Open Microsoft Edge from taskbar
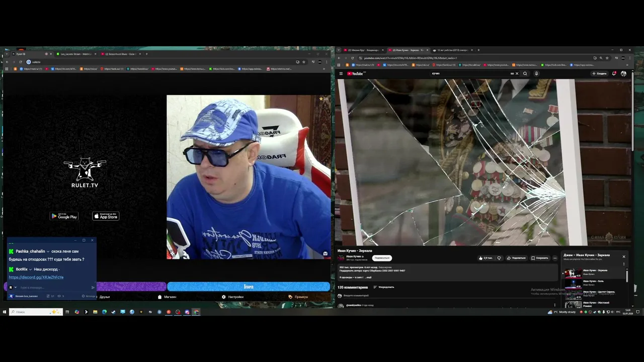 (104, 312)
